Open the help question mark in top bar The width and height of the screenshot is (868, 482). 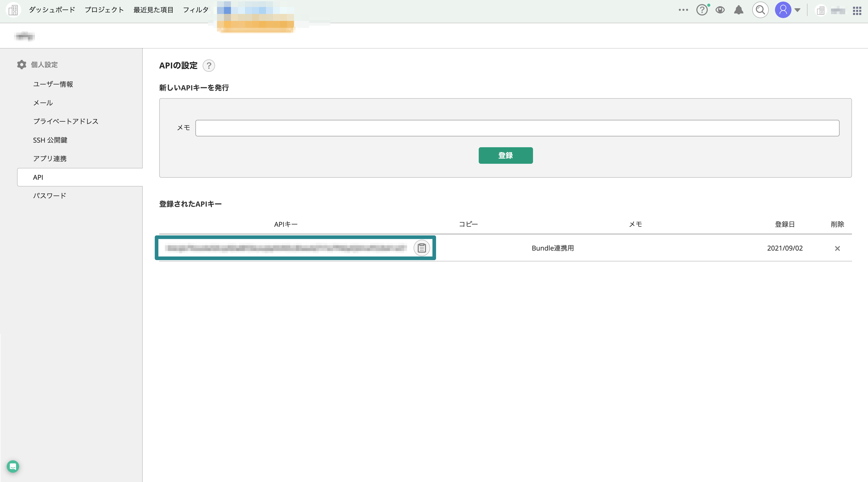coord(702,10)
